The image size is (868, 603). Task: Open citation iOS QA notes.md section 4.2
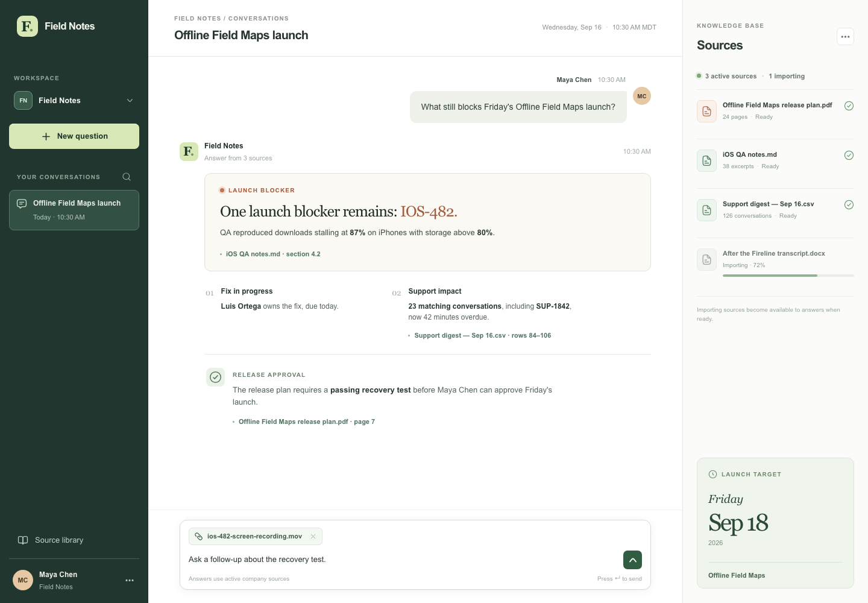click(x=273, y=254)
